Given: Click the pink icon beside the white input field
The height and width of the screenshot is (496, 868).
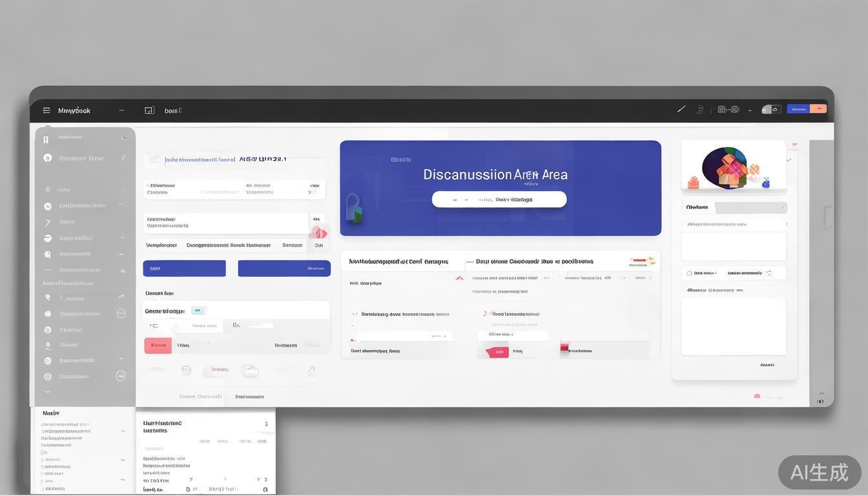Looking at the screenshot, I should (320, 233).
